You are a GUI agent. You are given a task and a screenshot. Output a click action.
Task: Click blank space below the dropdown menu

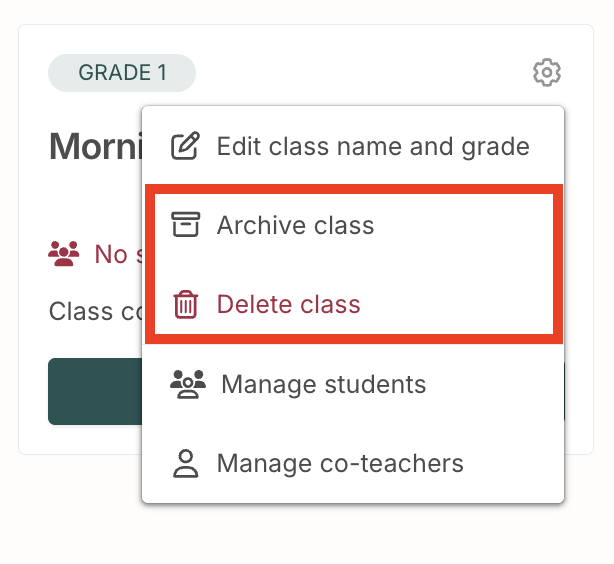click(x=352, y=533)
